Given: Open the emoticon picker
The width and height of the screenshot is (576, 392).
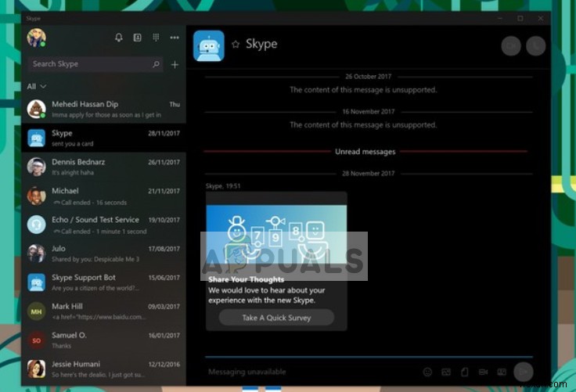Looking at the screenshot, I should click(427, 372).
